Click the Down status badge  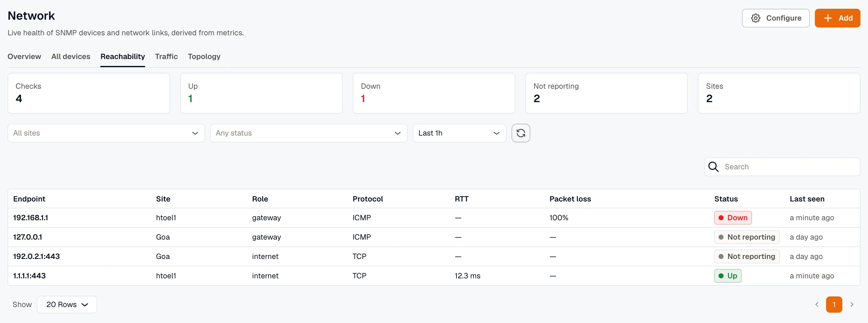[733, 218]
